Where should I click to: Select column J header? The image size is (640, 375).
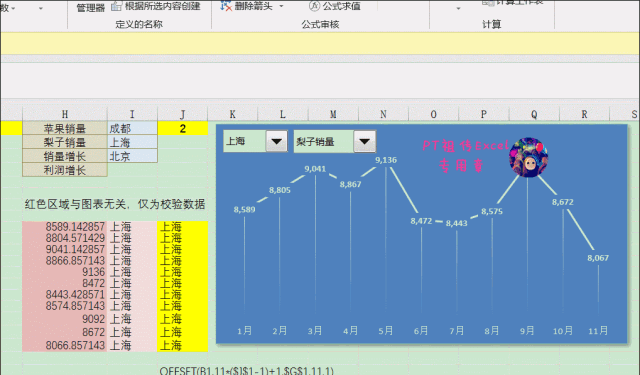coord(182,114)
